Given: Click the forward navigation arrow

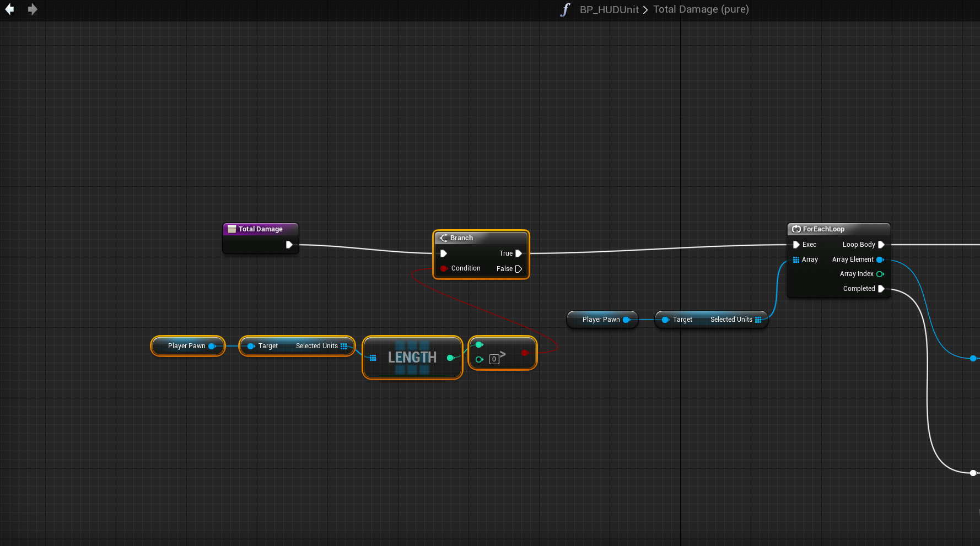Looking at the screenshot, I should [x=33, y=9].
